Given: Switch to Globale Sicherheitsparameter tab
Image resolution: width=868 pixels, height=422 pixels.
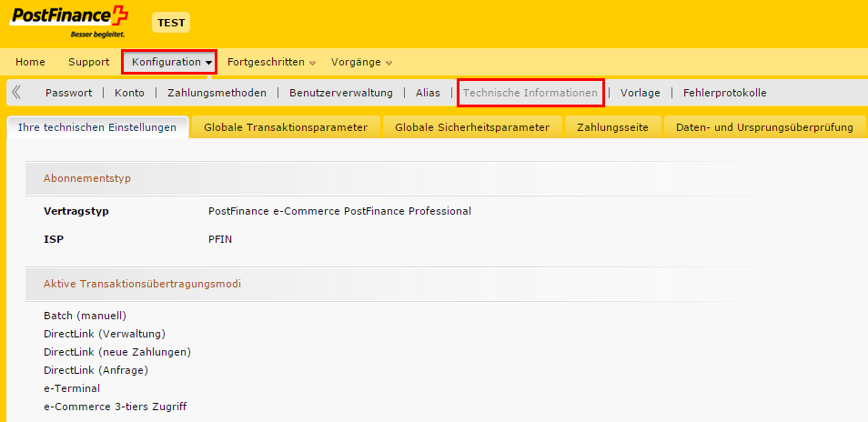Looking at the screenshot, I should pos(472,127).
